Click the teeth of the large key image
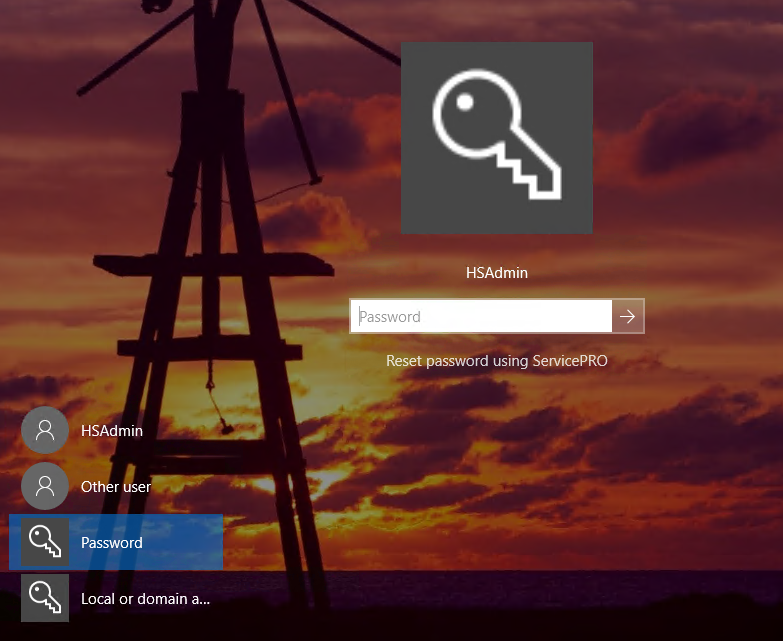The width and height of the screenshot is (783, 641). 528,172
